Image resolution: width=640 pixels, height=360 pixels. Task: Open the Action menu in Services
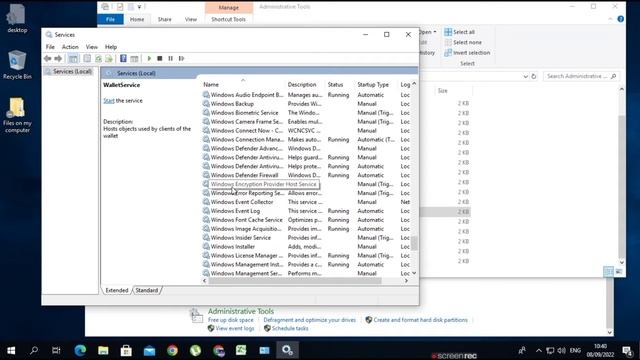pyautogui.click(x=70, y=47)
